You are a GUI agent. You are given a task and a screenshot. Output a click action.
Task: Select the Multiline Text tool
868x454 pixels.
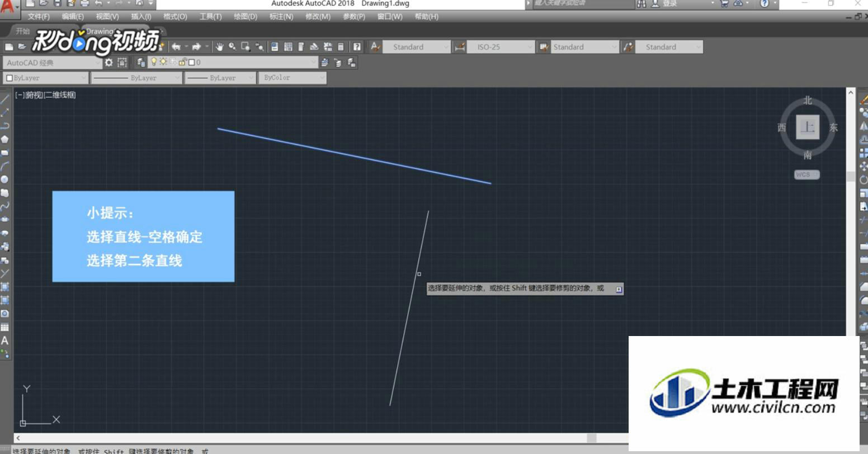(4, 340)
